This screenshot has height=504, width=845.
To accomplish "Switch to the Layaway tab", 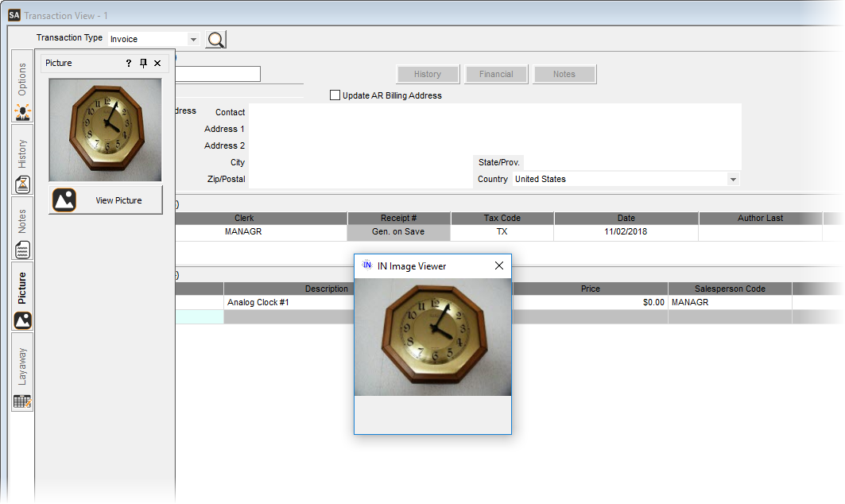I will tap(21, 364).
